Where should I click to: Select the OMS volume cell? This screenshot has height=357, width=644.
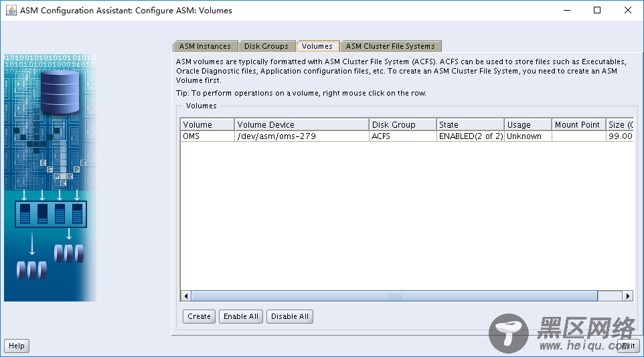(x=208, y=136)
